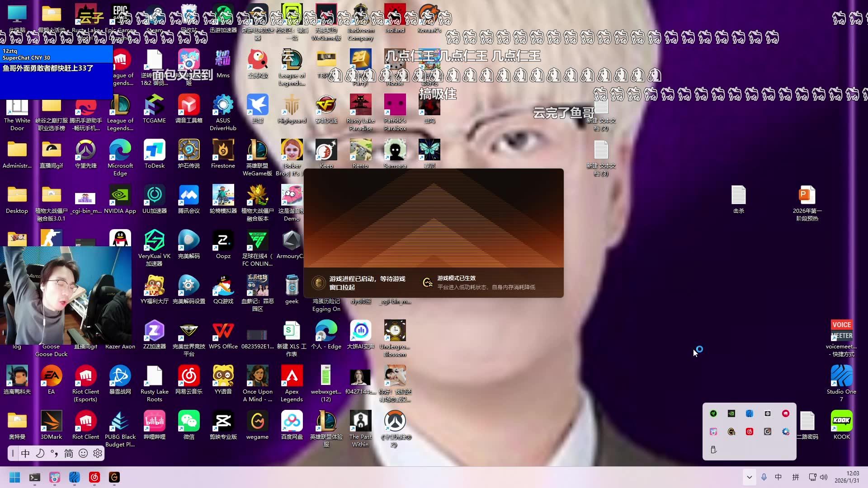Image resolution: width=868 pixels, height=488 pixels.
Task: Click the taskbar microphone tray icon
Action: (x=764, y=477)
